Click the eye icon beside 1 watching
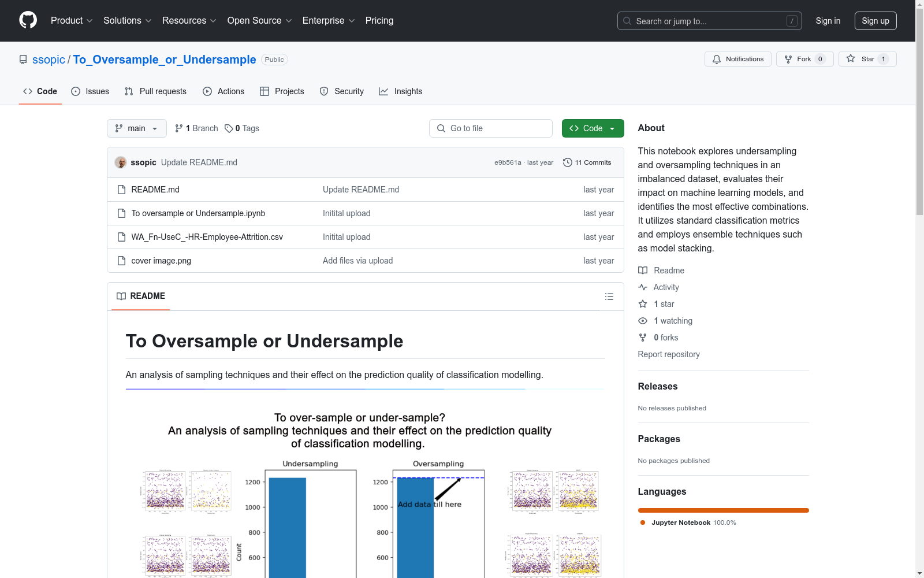 click(x=643, y=321)
